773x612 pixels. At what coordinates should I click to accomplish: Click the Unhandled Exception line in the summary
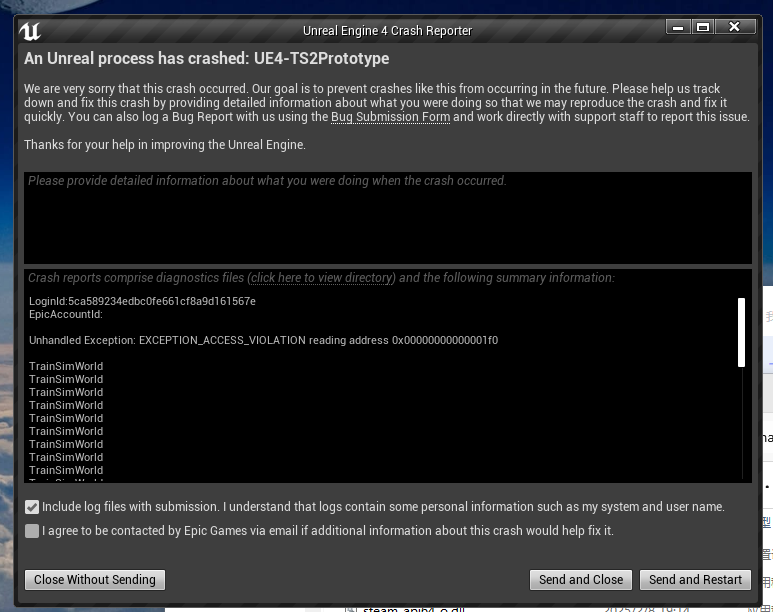point(263,341)
